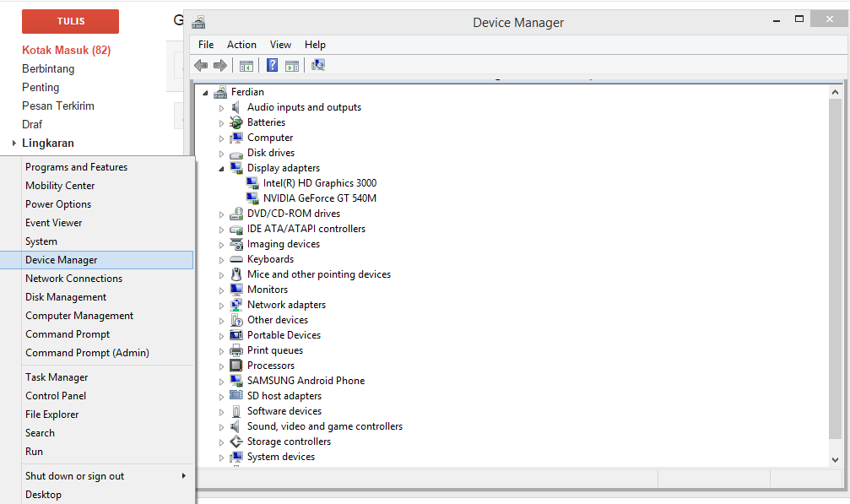This screenshot has height=504, width=850.
Task: Click the Other devices question mark icon
Action: pos(236,320)
